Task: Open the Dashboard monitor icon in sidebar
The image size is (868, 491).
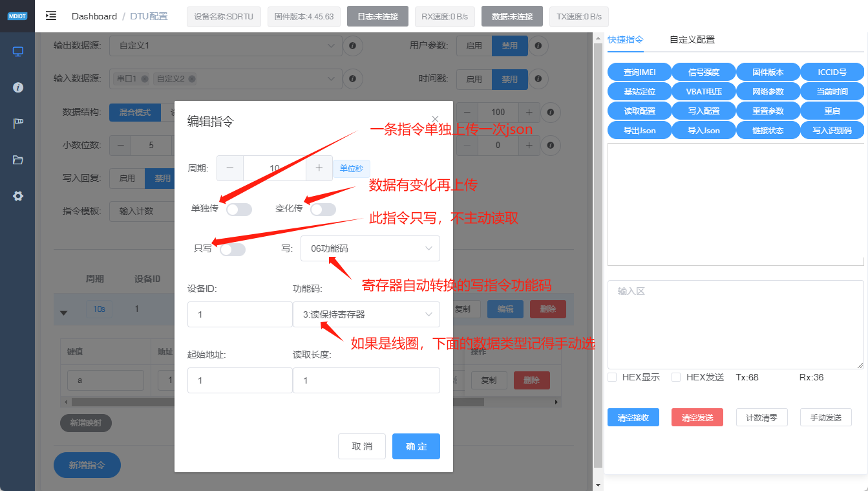Action: coord(17,50)
